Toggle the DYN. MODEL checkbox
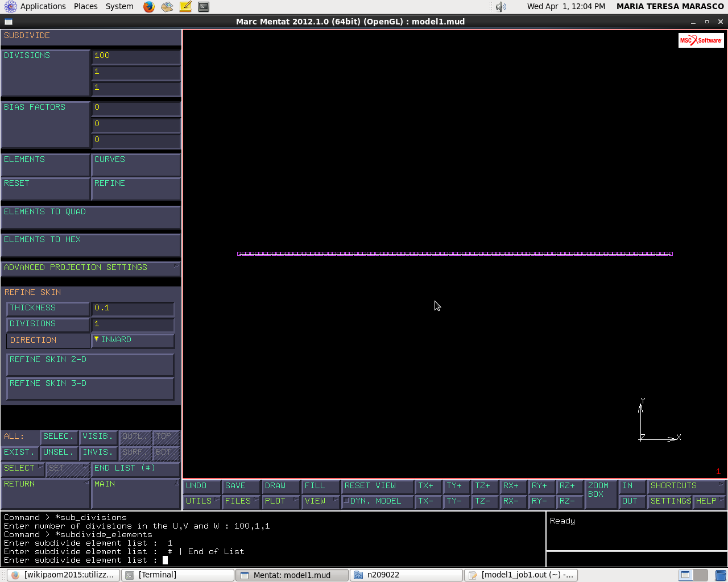Image resolution: width=728 pixels, height=582 pixels. click(x=346, y=501)
